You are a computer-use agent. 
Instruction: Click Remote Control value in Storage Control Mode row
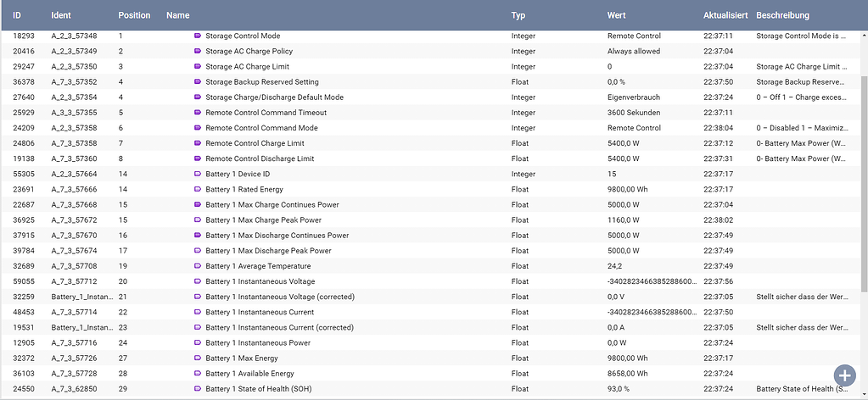pyautogui.click(x=634, y=36)
